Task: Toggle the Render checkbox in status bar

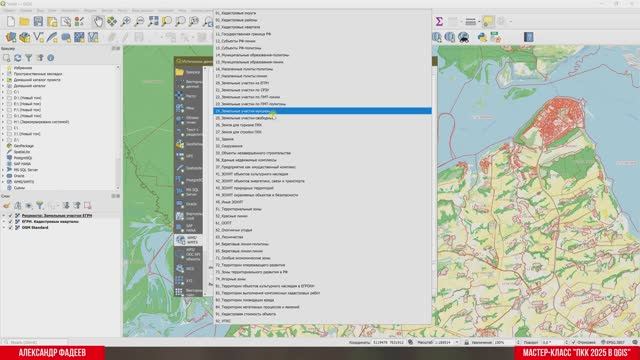Action: [x=574, y=342]
